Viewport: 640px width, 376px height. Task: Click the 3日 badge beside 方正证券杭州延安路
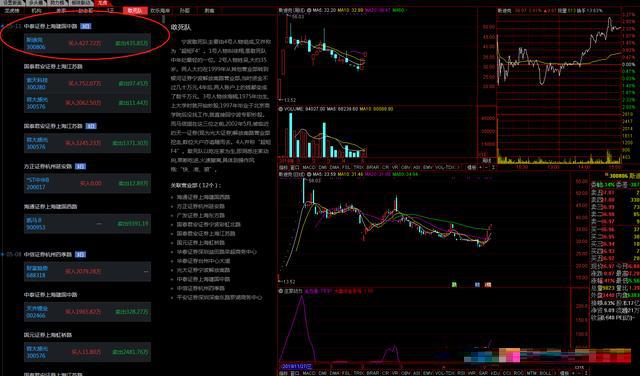click(x=80, y=166)
